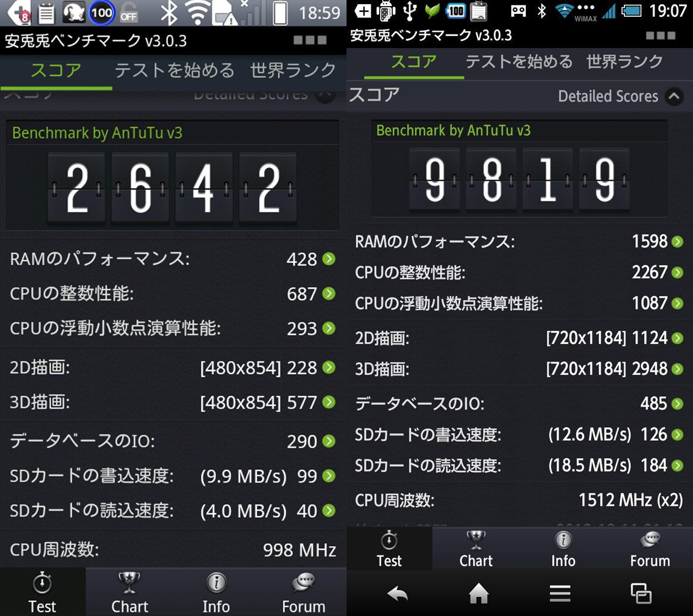Tap green arrow beside 3D score 2948

[677, 369]
